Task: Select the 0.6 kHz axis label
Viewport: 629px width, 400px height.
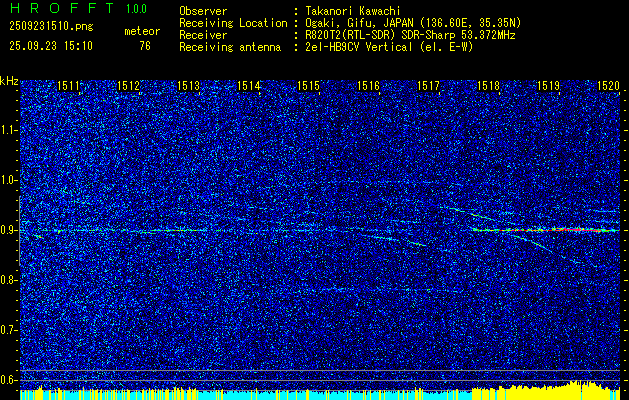Action: pos(8,380)
